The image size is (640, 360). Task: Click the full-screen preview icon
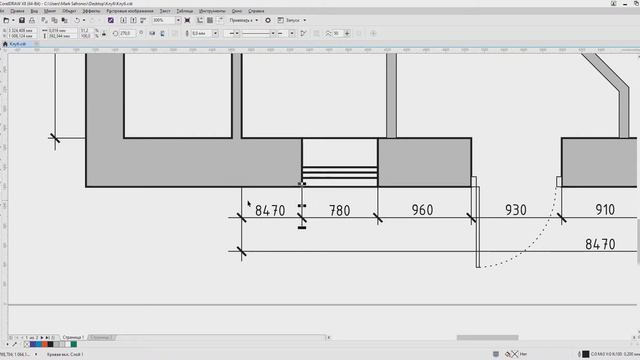click(187, 20)
